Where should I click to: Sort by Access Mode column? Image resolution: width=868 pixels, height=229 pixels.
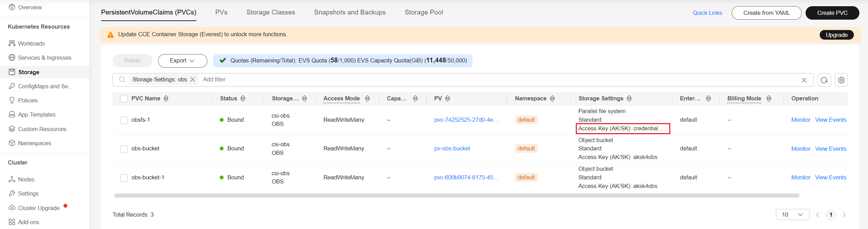point(367,99)
